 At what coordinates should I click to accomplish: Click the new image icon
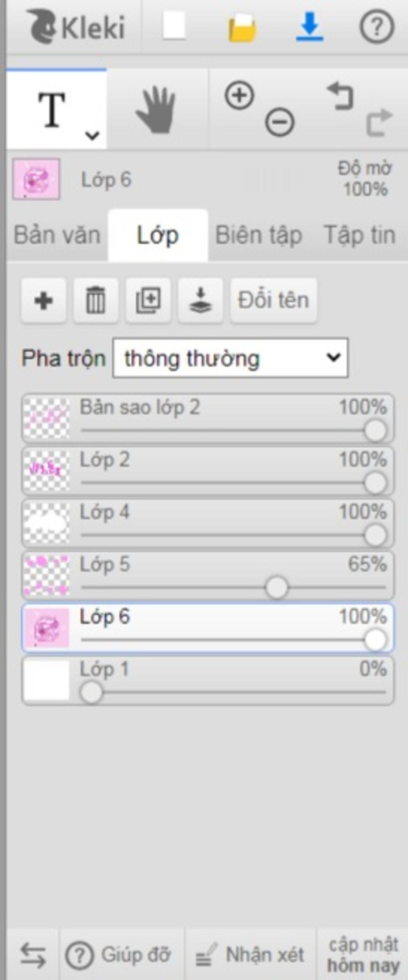[174, 26]
